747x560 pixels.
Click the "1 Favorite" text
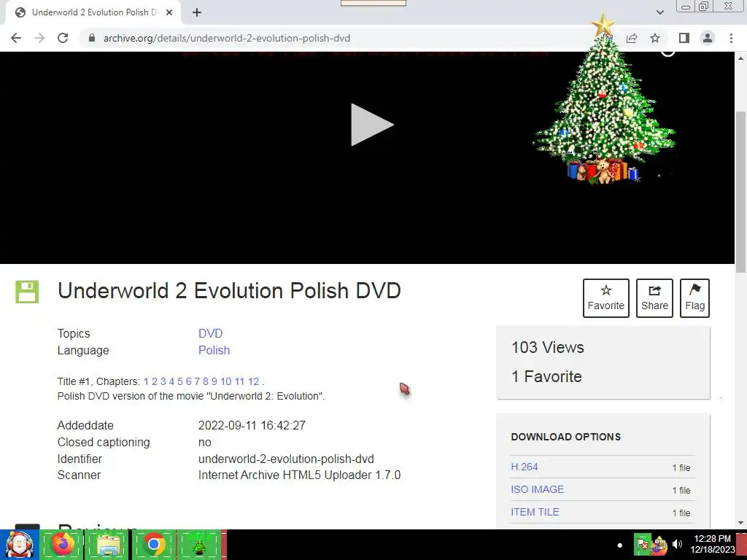click(546, 376)
